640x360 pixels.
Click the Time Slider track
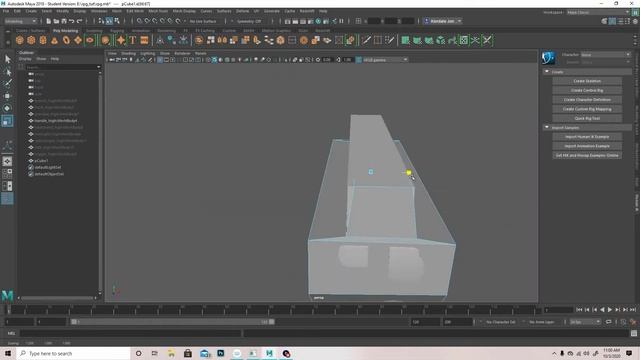[x=273, y=310]
